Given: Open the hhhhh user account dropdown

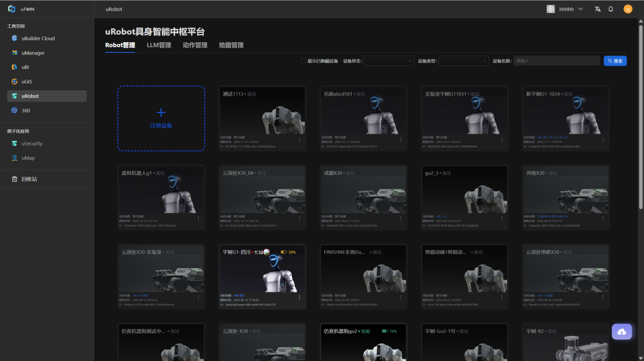Looking at the screenshot, I should click(565, 9).
